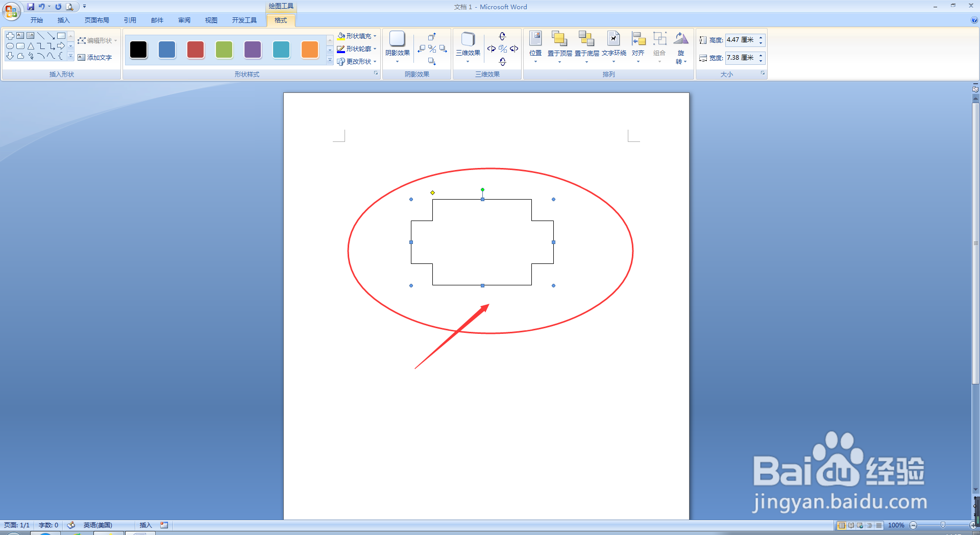Open 对齐 align dropdown

[x=638, y=47]
